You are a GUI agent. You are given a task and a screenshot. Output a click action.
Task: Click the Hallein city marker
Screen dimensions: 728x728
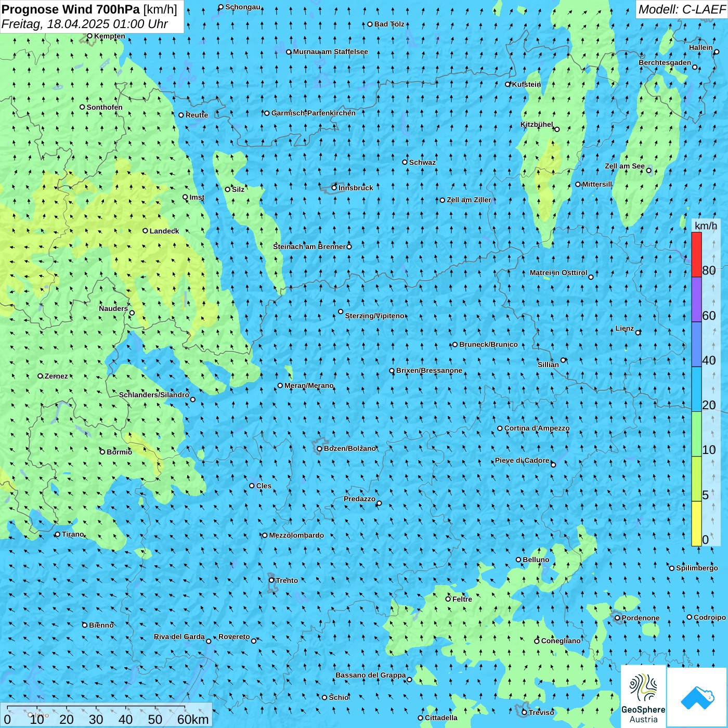pos(716,51)
